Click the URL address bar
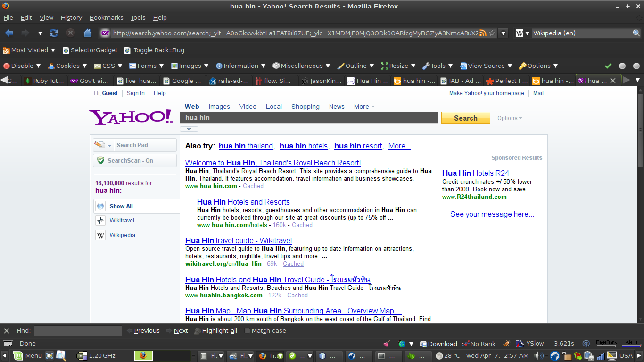 pos(295,33)
